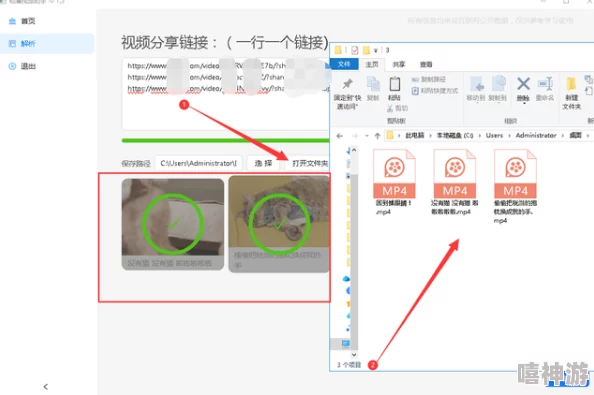Open the quick access toolbar customize dropdown
594x395 pixels.
tap(376, 50)
